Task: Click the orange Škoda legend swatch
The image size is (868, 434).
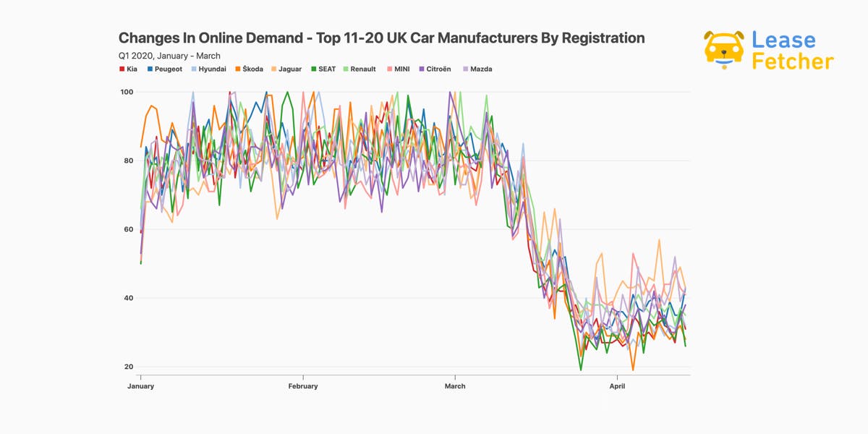Action: (x=238, y=69)
